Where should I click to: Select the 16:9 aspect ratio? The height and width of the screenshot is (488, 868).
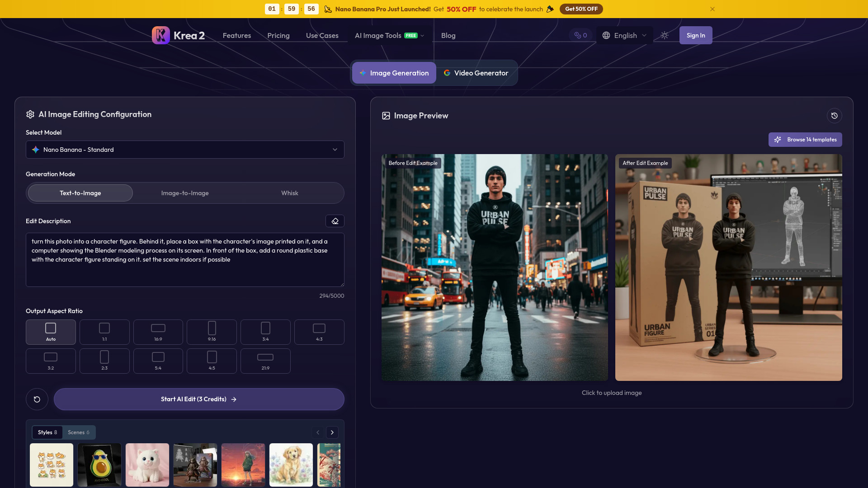[158, 332]
